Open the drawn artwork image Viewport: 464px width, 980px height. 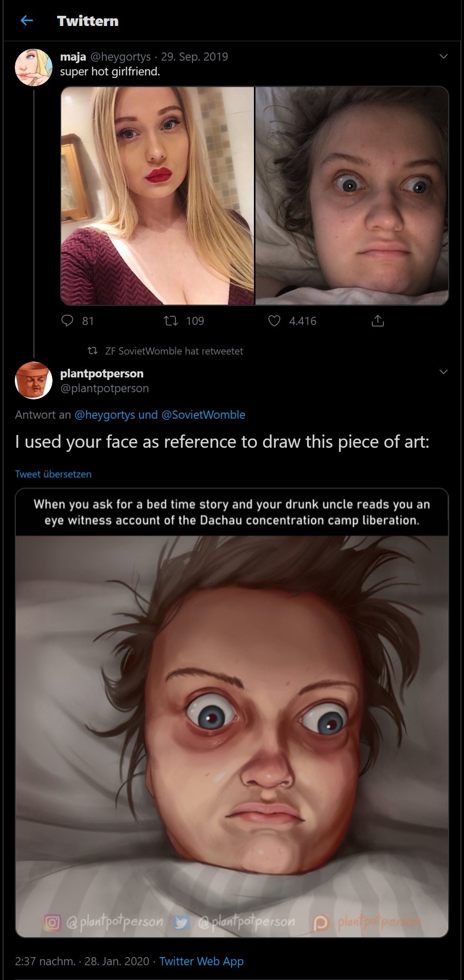click(x=232, y=733)
